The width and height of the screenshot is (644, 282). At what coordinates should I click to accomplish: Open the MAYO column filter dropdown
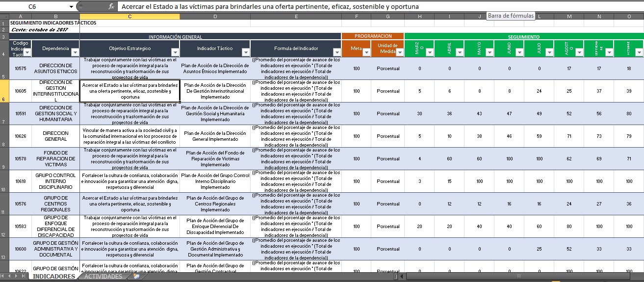[489, 52]
